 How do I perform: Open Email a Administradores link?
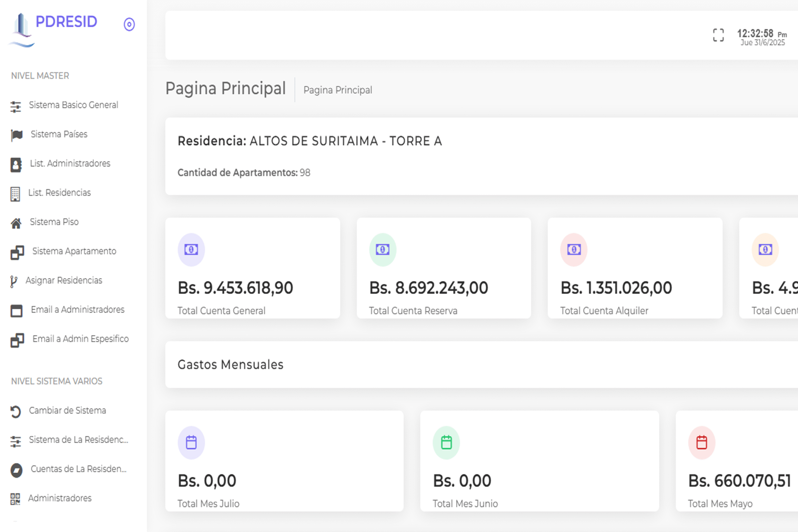[77, 310]
